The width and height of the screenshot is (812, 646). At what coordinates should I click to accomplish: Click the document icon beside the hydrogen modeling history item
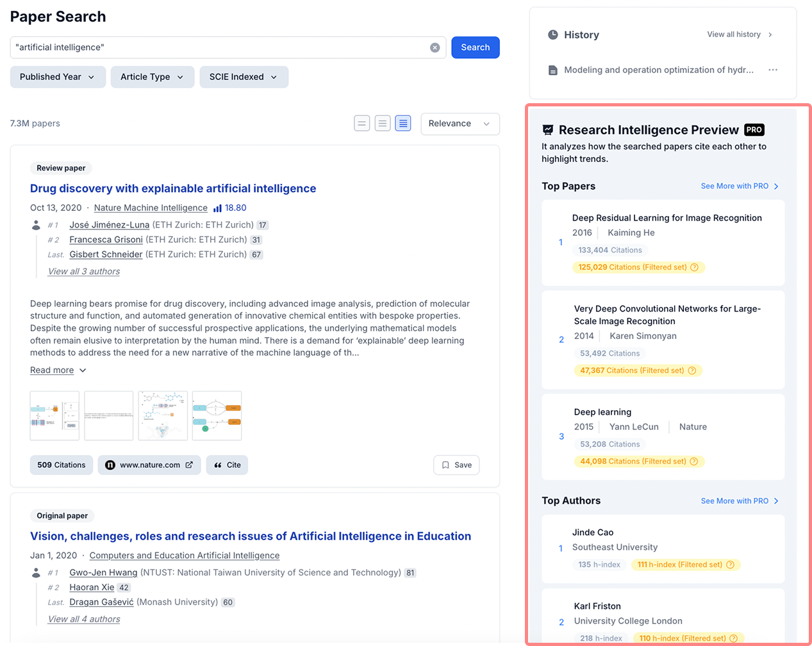coord(552,70)
